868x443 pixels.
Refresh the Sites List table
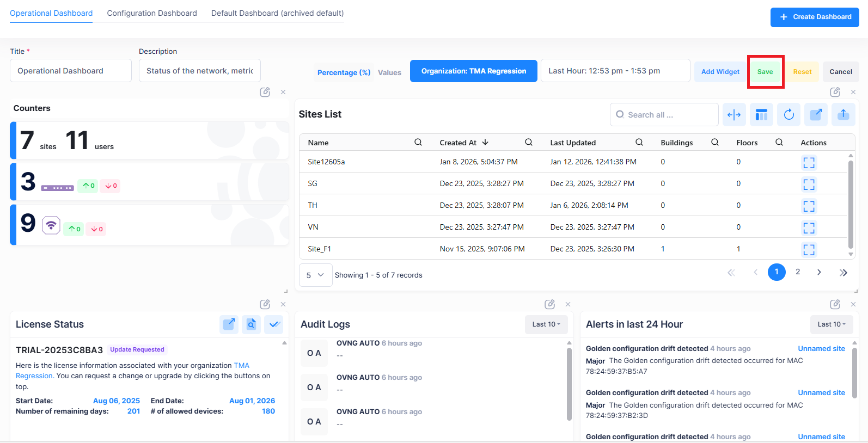pos(788,114)
